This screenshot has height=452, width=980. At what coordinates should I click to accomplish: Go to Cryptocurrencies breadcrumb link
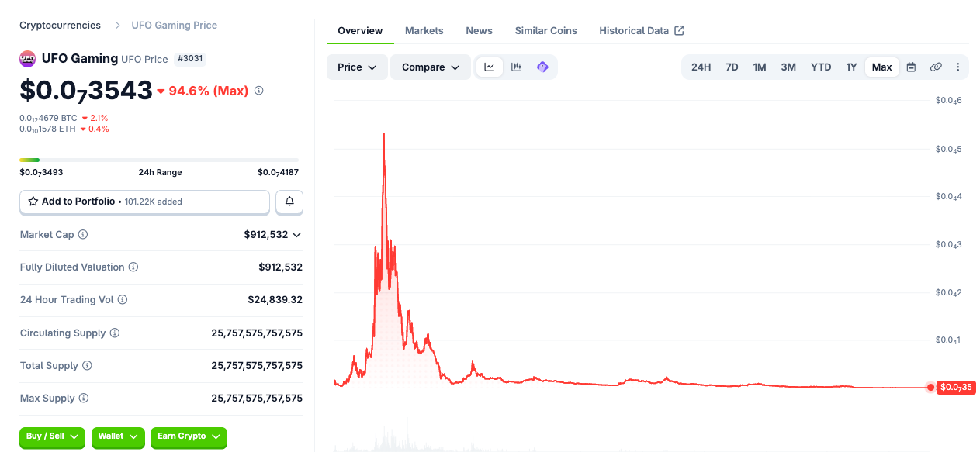[x=60, y=26]
